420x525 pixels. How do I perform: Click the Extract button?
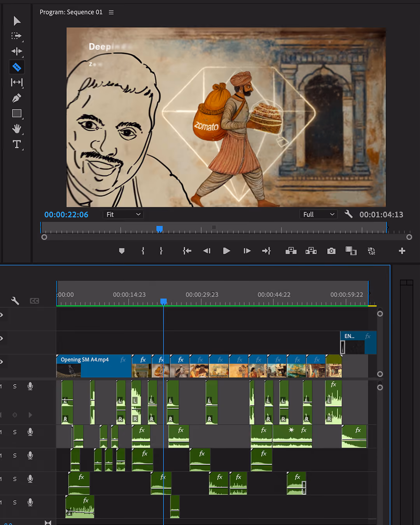(x=311, y=251)
